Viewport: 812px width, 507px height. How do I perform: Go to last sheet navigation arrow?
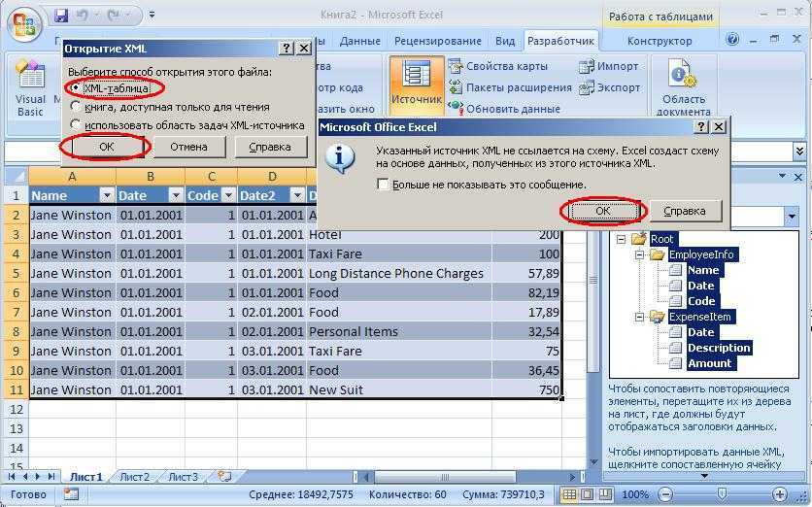pyautogui.click(x=51, y=476)
